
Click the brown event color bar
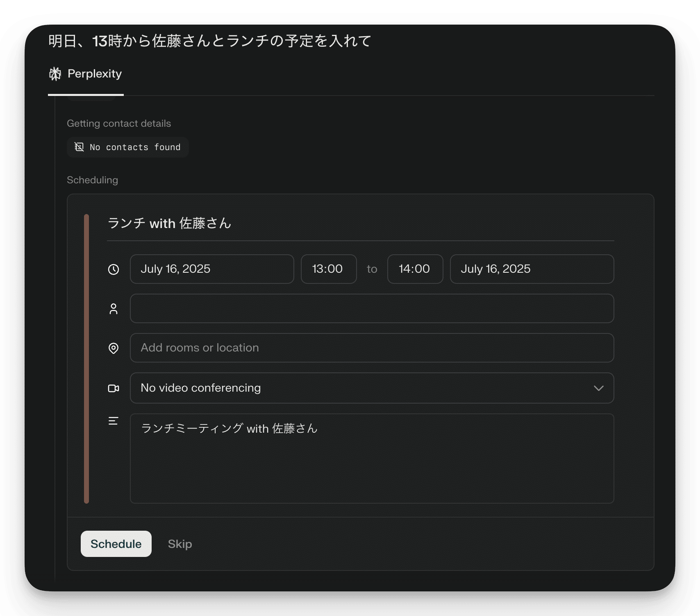click(x=86, y=359)
